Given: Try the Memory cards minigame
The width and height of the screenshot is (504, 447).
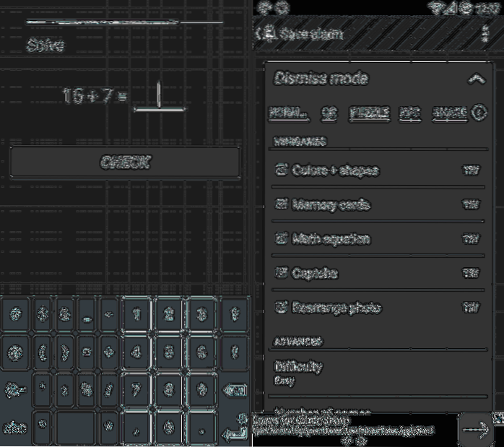Looking at the screenshot, I should click(x=471, y=205).
